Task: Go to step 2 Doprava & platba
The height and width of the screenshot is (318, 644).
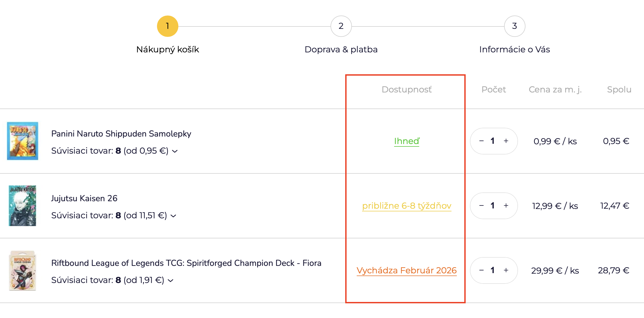Action: [x=341, y=26]
